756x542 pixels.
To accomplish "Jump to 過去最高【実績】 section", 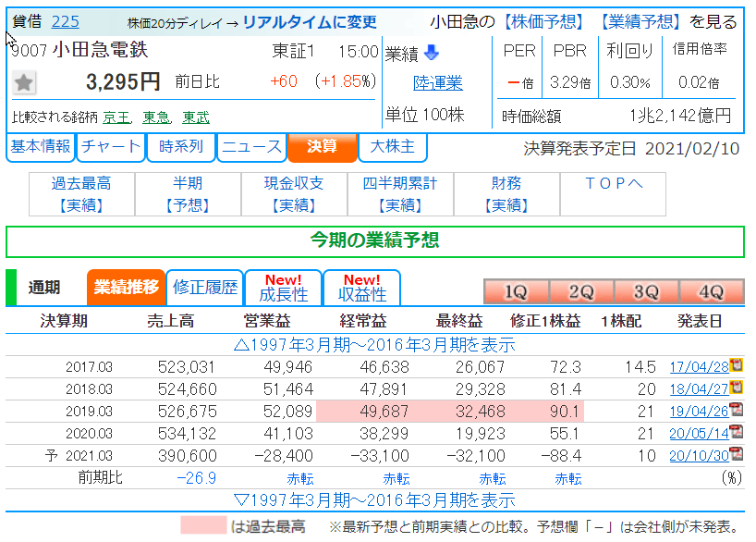I will coord(81,194).
